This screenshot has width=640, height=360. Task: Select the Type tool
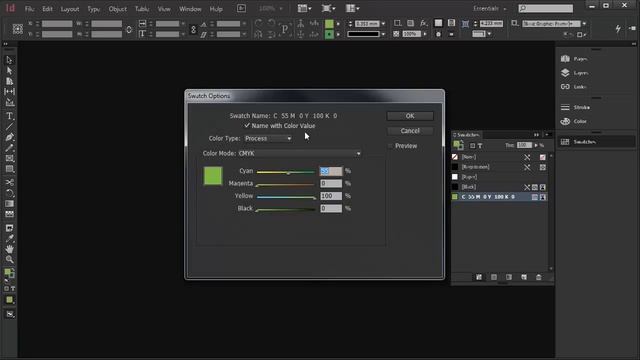(9, 116)
